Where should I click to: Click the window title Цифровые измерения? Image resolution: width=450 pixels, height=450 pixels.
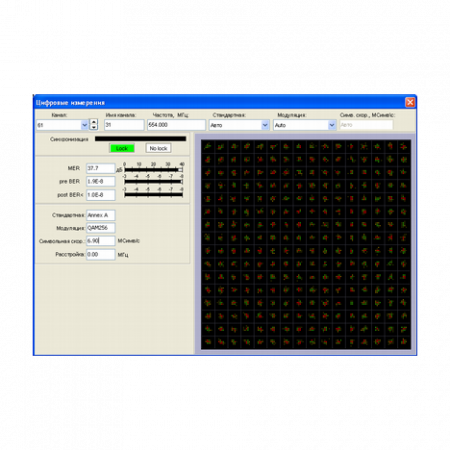point(70,103)
